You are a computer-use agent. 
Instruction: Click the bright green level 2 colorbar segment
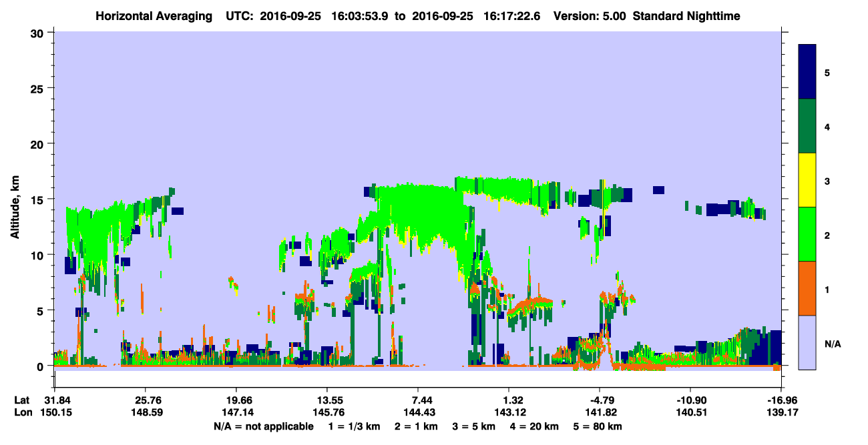tap(807, 234)
